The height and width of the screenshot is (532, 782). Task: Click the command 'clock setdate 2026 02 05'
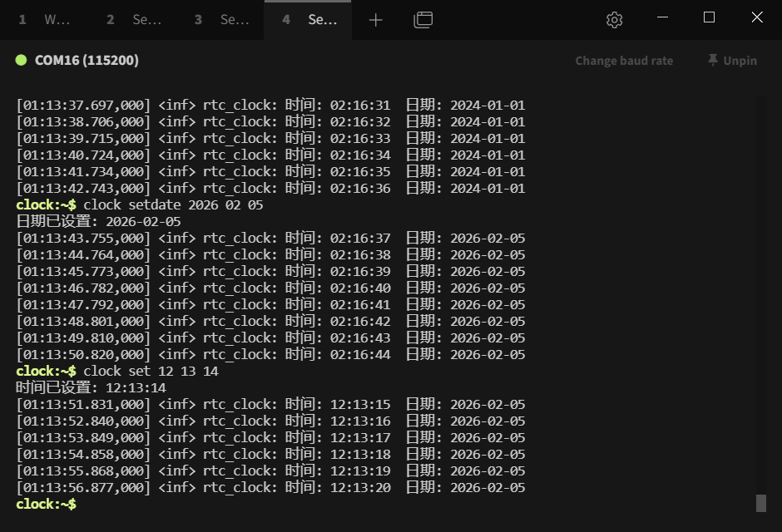[173, 204]
